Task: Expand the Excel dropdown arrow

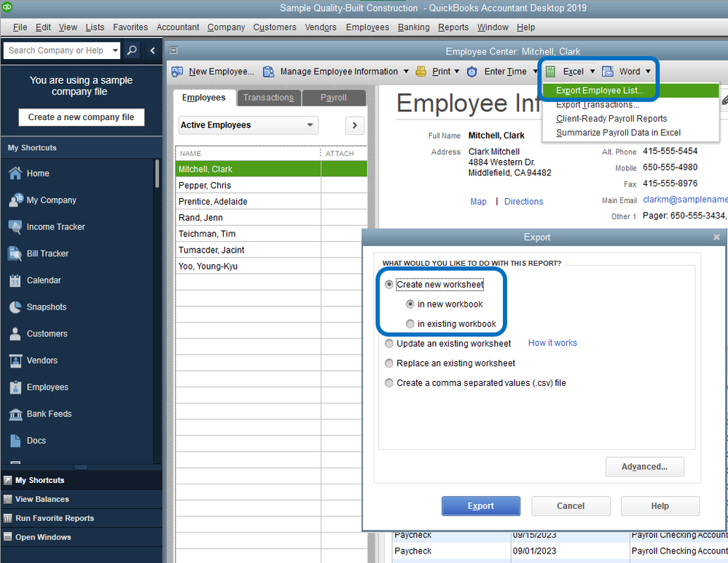Action: click(592, 71)
